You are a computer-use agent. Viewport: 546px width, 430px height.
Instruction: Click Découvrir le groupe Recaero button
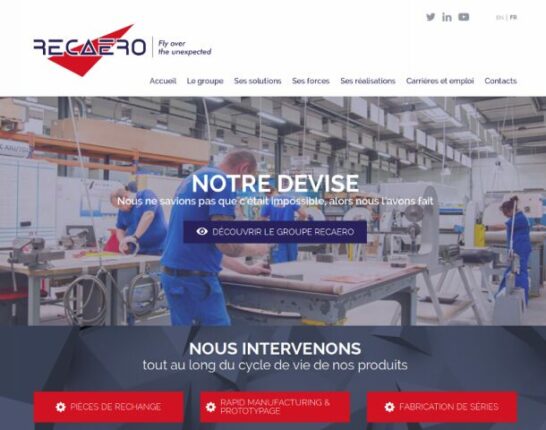coord(275,232)
